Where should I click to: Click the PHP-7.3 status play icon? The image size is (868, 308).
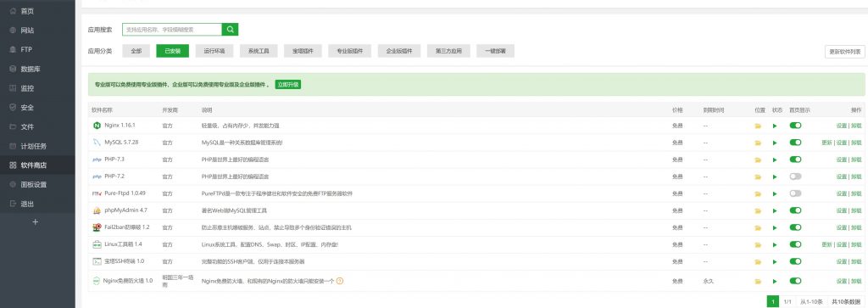point(775,160)
